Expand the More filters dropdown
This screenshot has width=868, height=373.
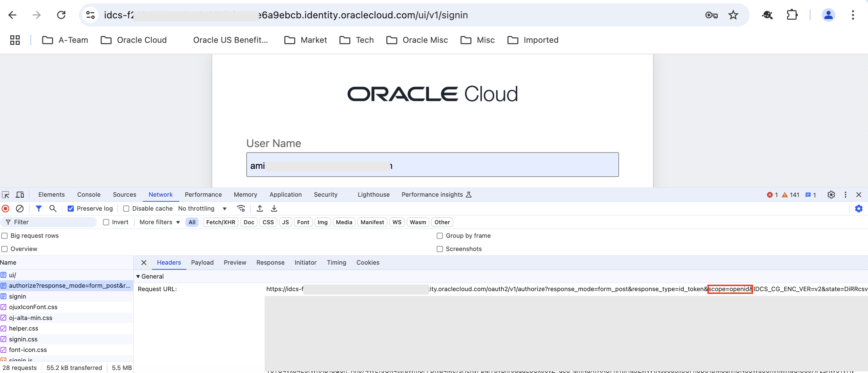click(160, 222)
